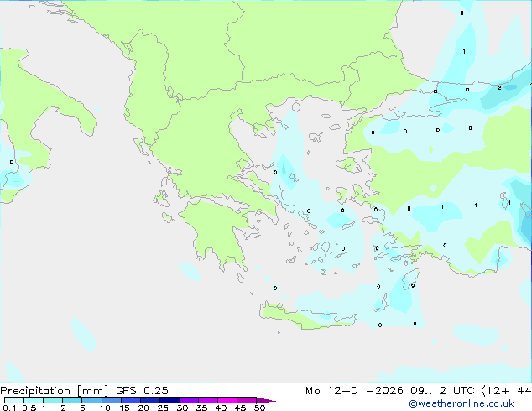Click the "Mo 12-01-2026" date text
Image resolution: width=532 pixels, height=411 pixels.
click(x=354, y=391)
